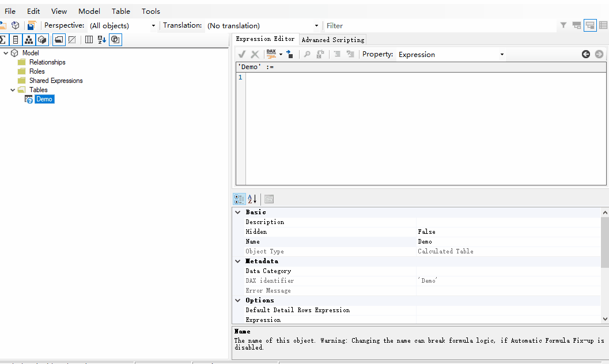This screenshot has width=609, height=364.
Task: Collapse the Options property category
Action: pos(238,301)
